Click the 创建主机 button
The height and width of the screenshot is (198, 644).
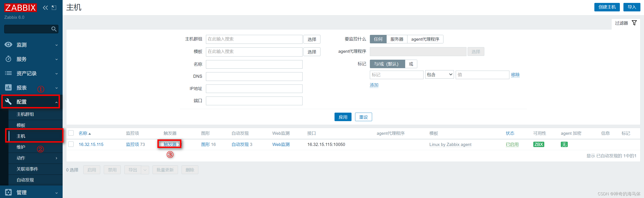(607, 7)
